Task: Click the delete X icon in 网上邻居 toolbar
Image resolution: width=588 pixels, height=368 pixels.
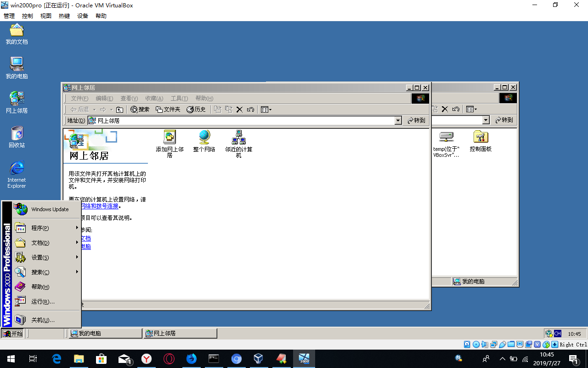Action: click(239, 109)
